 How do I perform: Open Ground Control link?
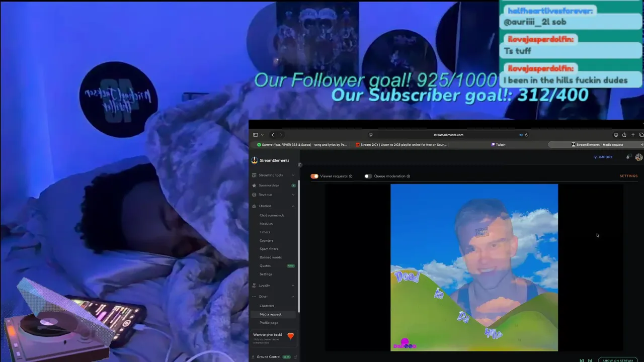(268, 357)
